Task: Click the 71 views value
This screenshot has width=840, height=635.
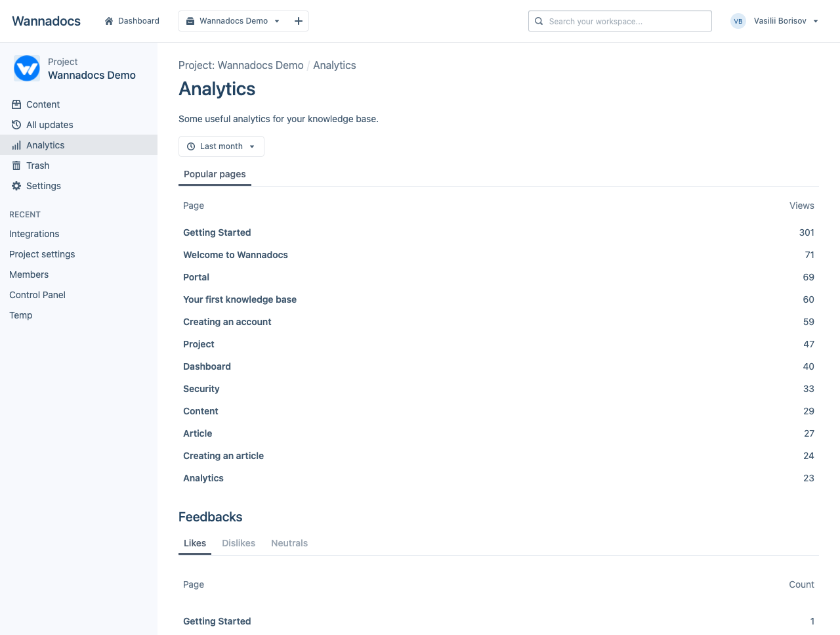Action: coord(810,255)
